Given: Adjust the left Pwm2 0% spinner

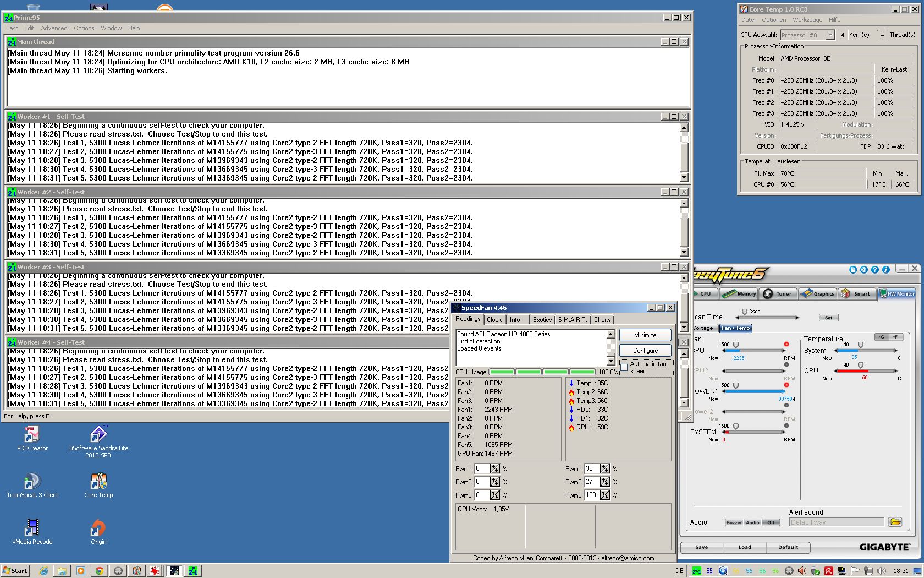Looking at the screenshot, I should coord(495,482).
